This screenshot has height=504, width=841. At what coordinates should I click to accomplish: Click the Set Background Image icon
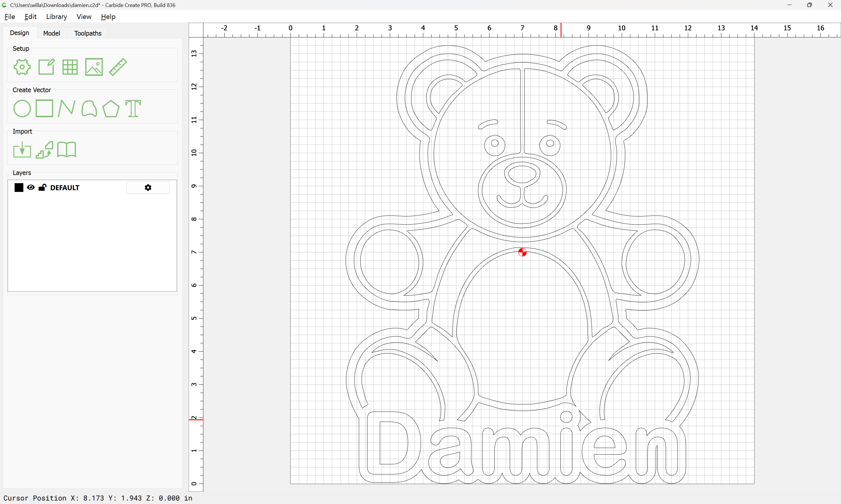(x=94, y=67)
